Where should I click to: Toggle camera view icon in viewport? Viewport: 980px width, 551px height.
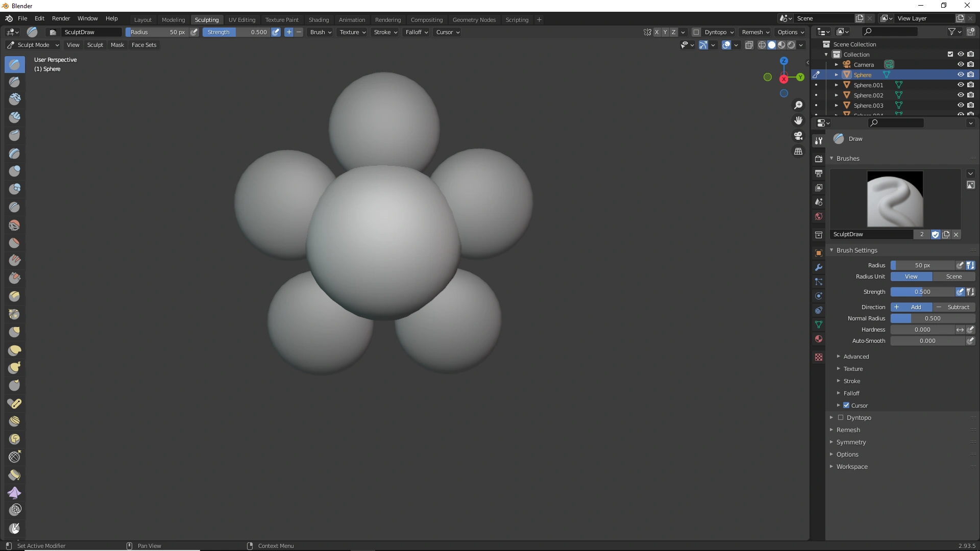pos(798,136)
